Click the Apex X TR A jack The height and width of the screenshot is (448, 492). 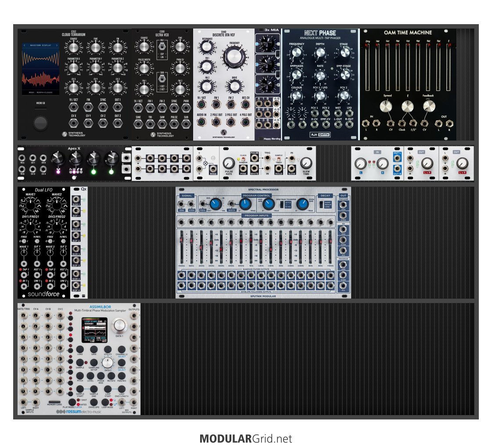click(22, 158)
